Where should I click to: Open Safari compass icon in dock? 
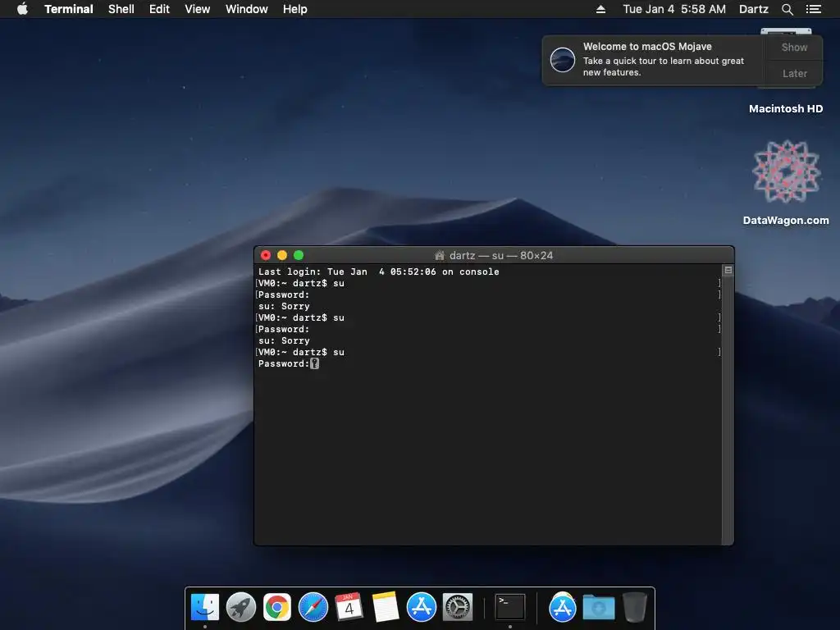[313, 608]
